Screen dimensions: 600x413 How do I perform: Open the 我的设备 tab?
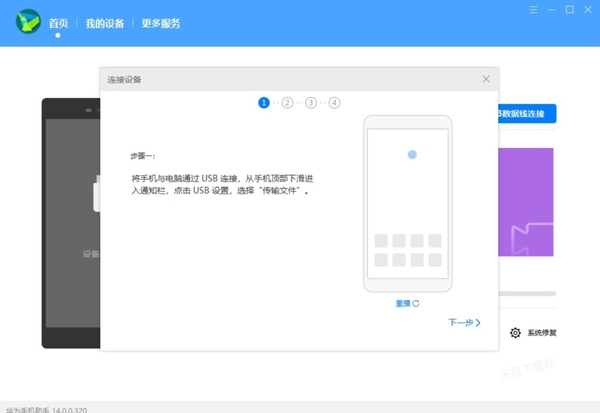click(104, 22)
